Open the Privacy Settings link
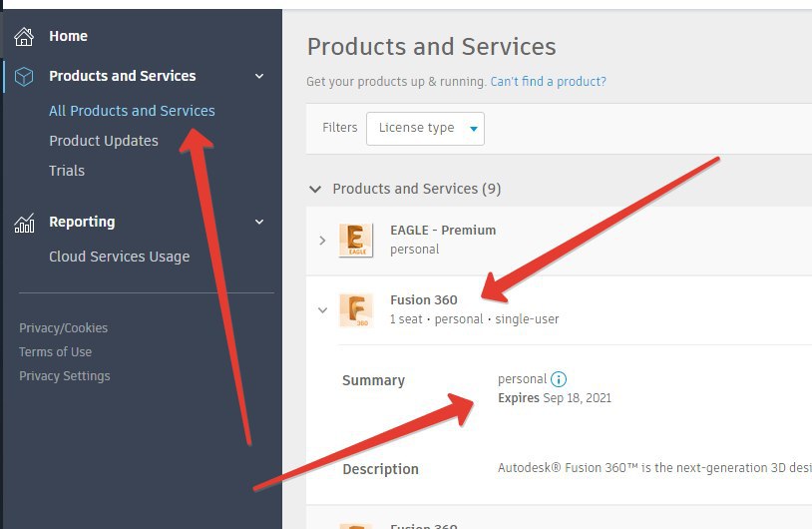Image resolution: width=812 pixels, height=529 pixels. click(x=65, y=375)
